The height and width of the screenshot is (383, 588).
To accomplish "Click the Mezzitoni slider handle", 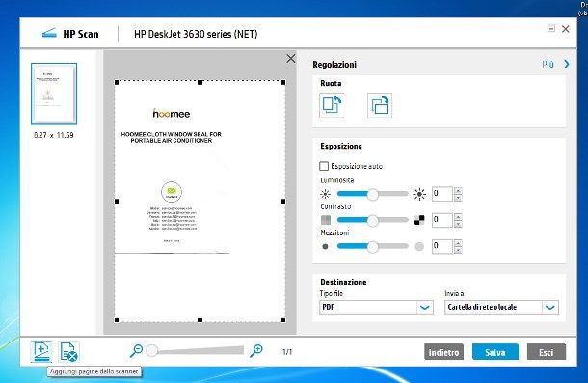I will [x=372, y=247].
